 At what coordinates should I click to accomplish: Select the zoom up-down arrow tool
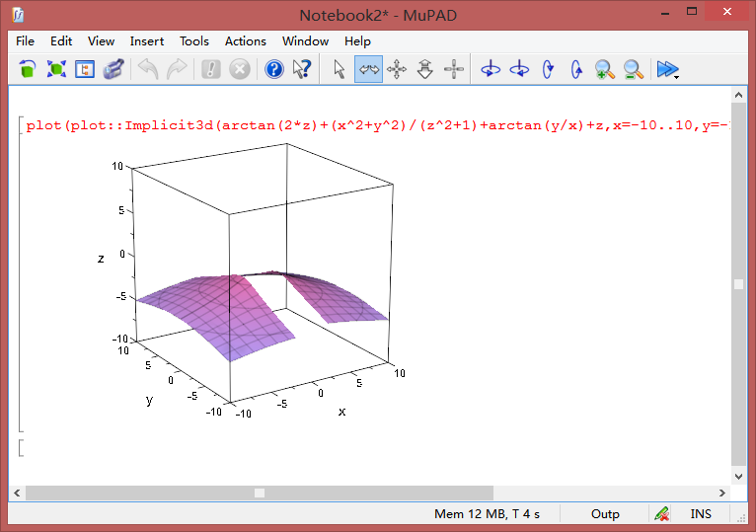[425, 69]
